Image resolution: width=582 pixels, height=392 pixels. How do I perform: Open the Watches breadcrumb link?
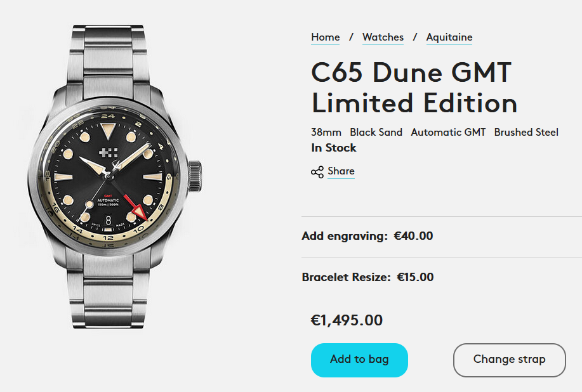point(383,37)
